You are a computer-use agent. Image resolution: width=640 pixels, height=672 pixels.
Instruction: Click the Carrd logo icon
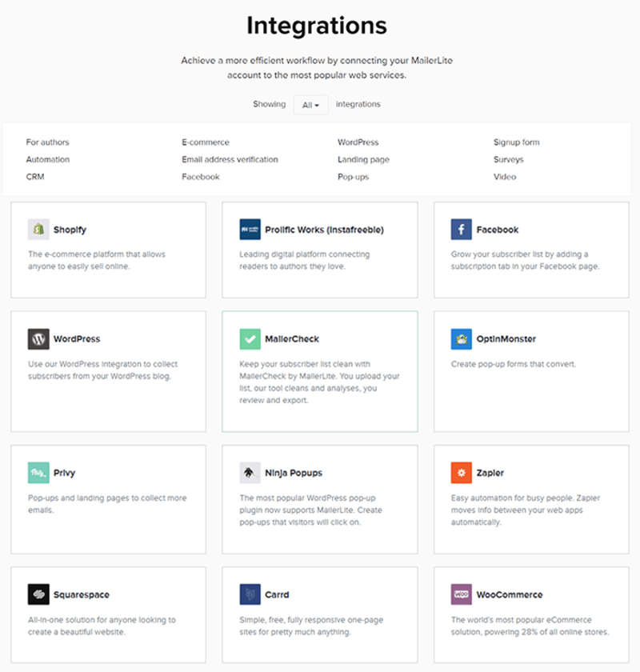(250, 594)
